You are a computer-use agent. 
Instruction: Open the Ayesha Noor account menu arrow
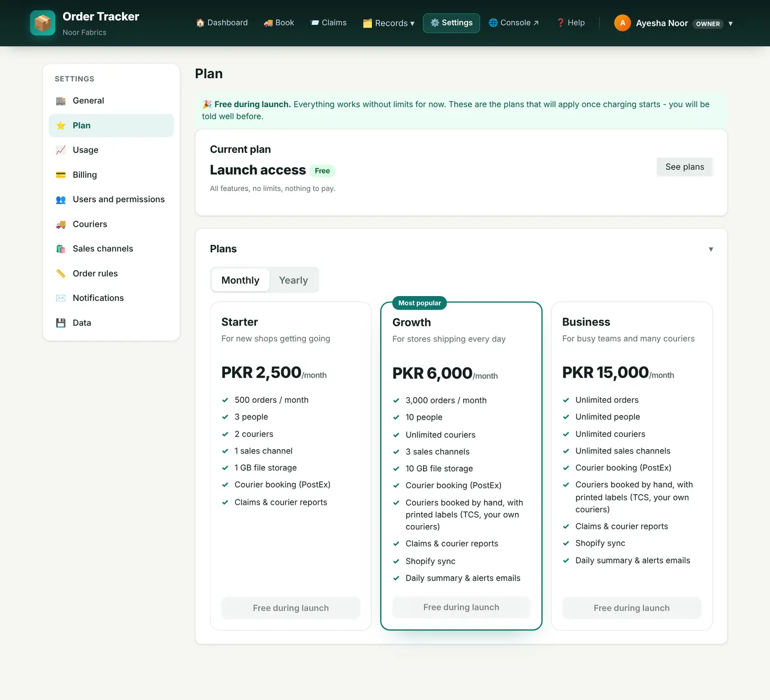730,24
